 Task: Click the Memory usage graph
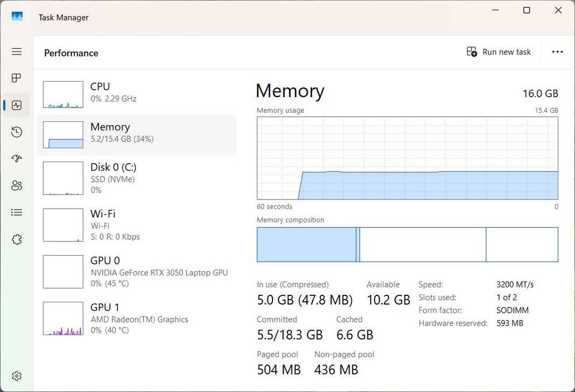[407, 158]
